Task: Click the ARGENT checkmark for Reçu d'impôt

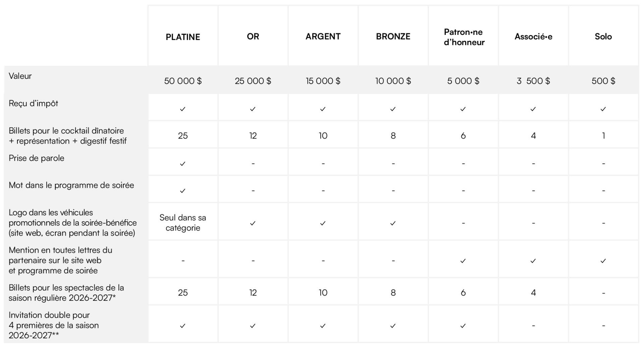Action: point(323,109)
